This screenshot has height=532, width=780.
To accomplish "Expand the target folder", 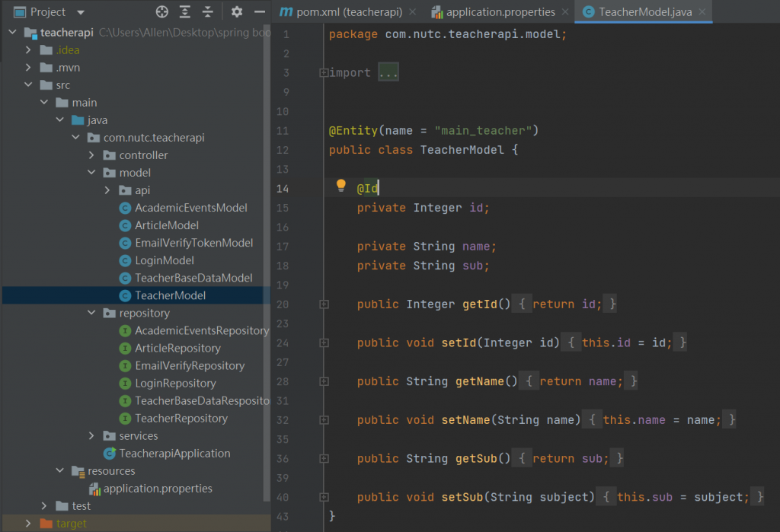I will 28,523.
